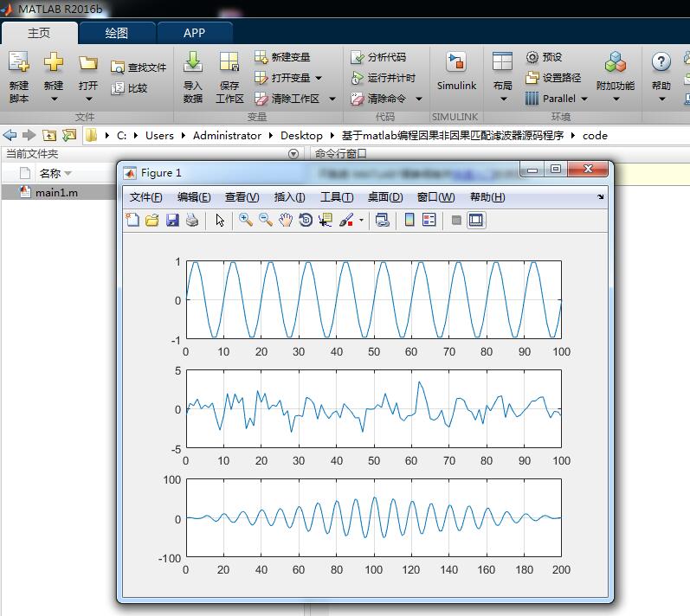Image resolution: width=690 pixels, height=616 pixels.
Task: Go back with the blue back arrow
Action: pyautogui.click(x=10, y=135)
